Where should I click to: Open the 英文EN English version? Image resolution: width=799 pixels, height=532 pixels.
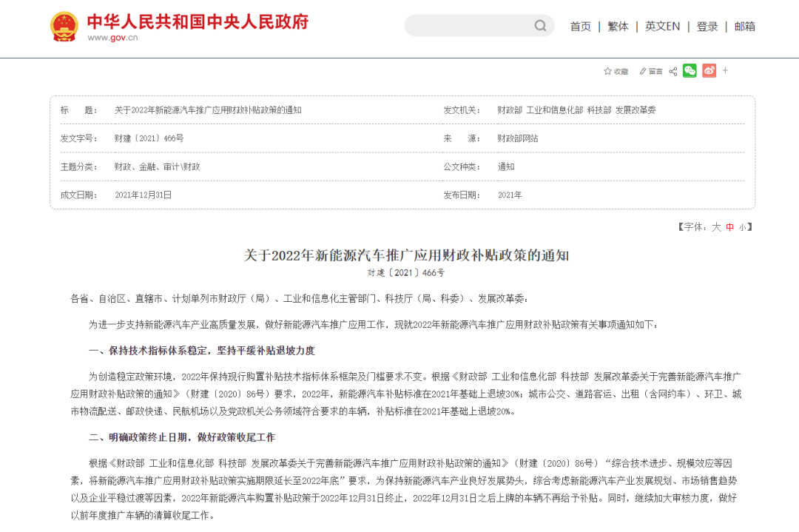point(662,26)
